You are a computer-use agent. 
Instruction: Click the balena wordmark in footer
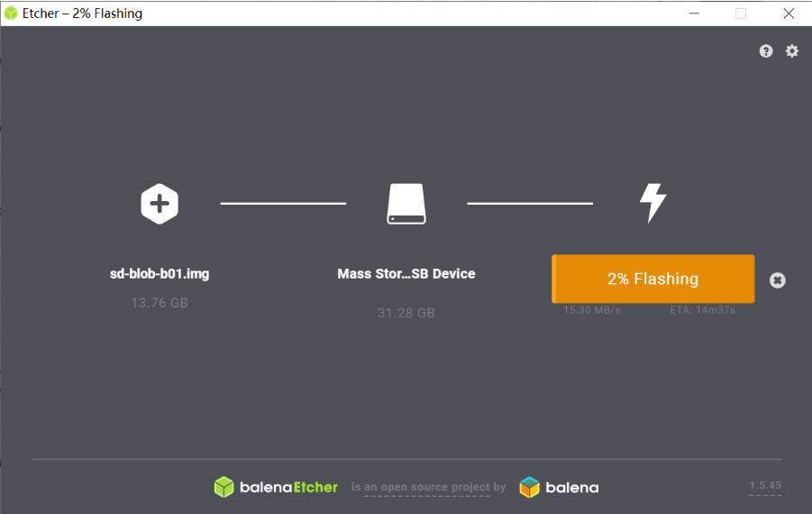[572, 488]
